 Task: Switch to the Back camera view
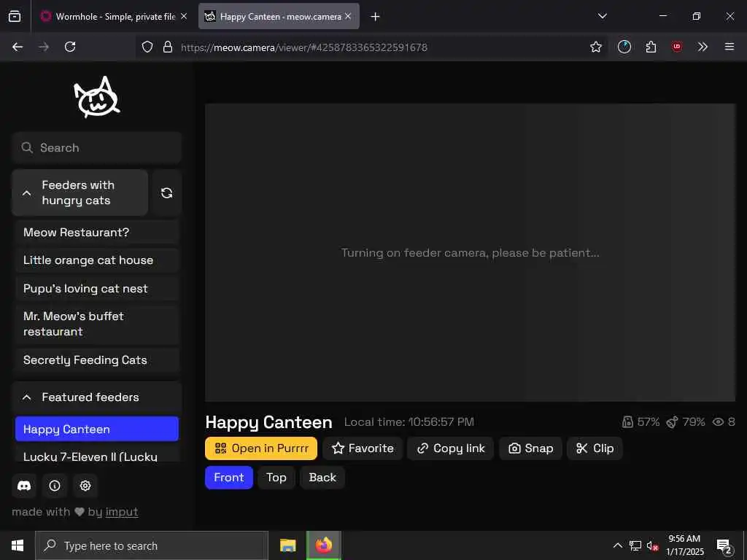coord(322,478)
